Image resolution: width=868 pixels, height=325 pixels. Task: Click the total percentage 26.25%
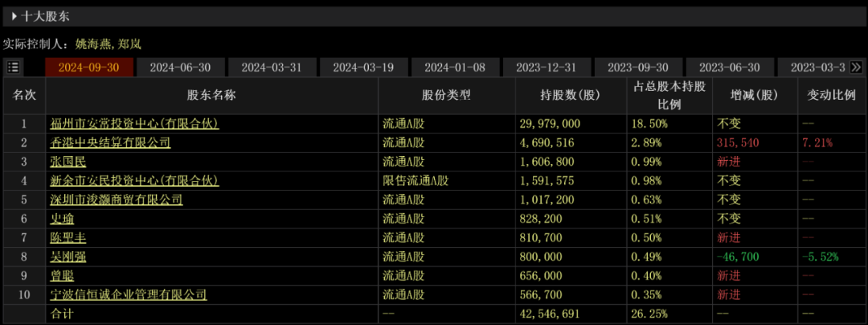[x=649, y=314]
